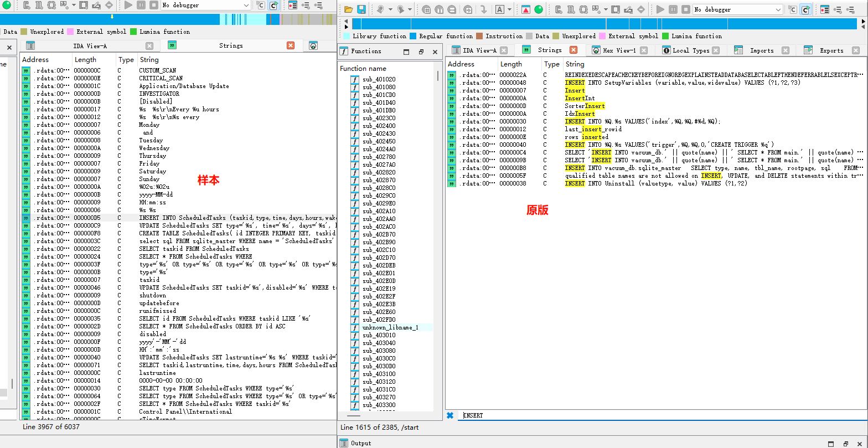
Task: Click the right window's blue navigation band
Action: (605, 24)
